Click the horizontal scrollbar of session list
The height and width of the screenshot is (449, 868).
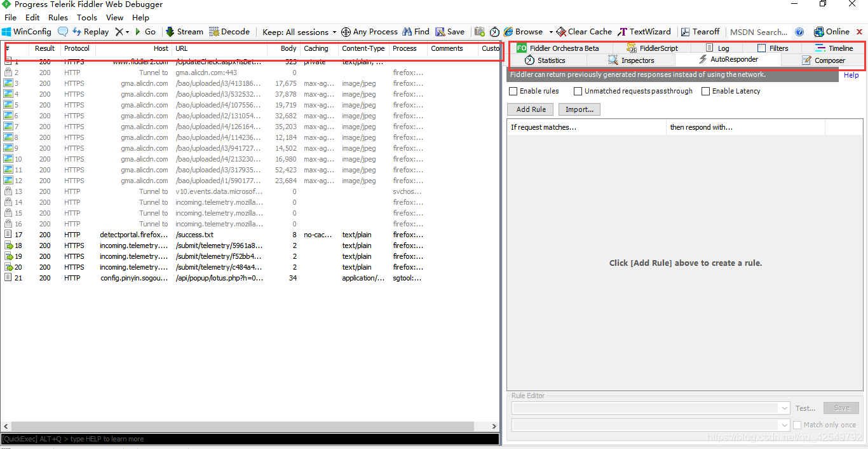pyautogui.click(x=243, y=426)
